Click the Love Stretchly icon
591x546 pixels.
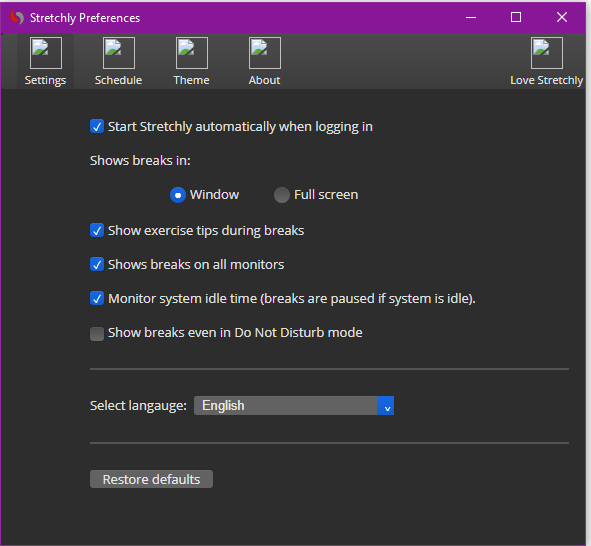547,53
